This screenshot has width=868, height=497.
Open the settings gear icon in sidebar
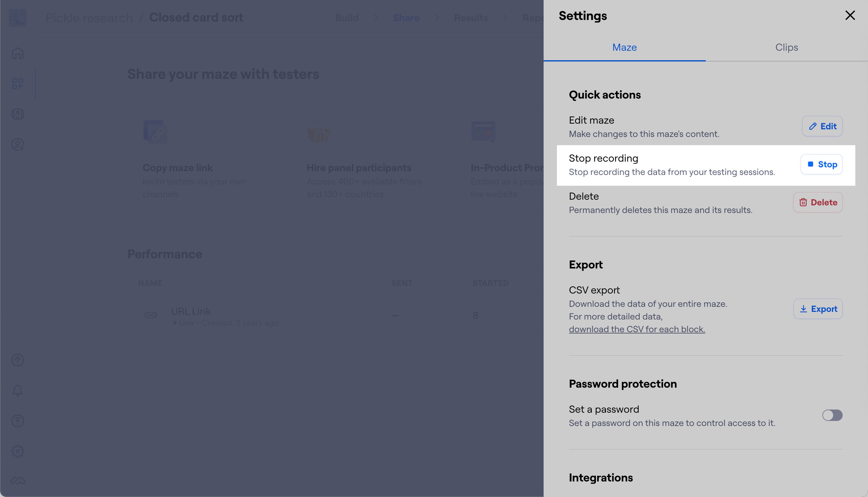18,451
